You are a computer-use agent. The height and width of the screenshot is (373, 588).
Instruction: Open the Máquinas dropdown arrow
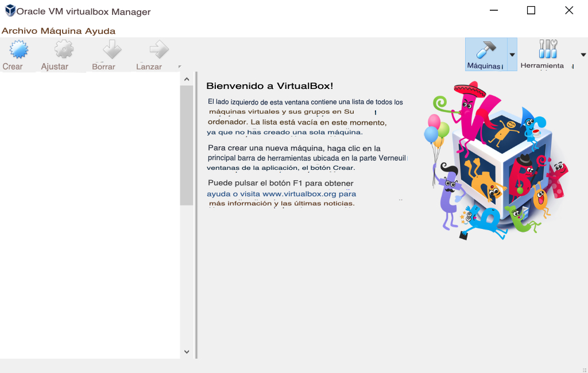pos(512,55)
